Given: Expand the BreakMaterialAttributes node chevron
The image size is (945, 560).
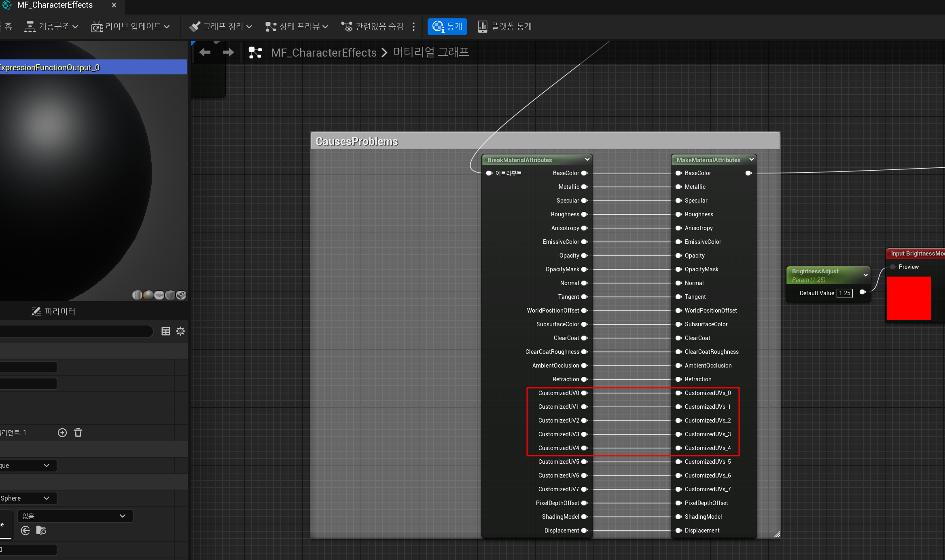Looking at the screenshot, I should pos(587,160).
